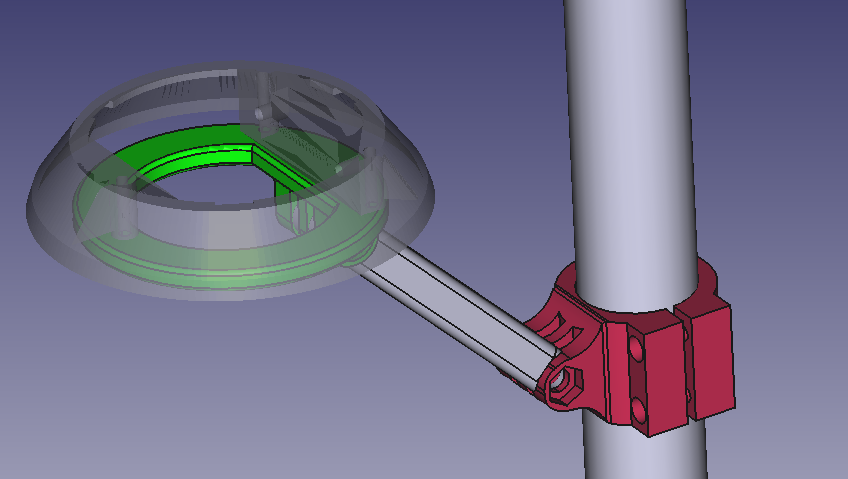Select the lower bolt hole on the clamp
The height and width of the screenshot is (479, 848).
tap(639, 409)
